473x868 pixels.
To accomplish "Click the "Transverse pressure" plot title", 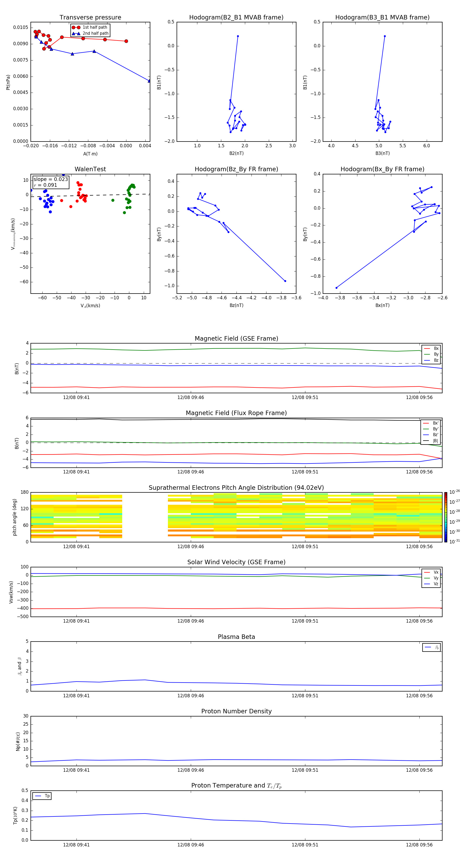I will tap(90, 18).
